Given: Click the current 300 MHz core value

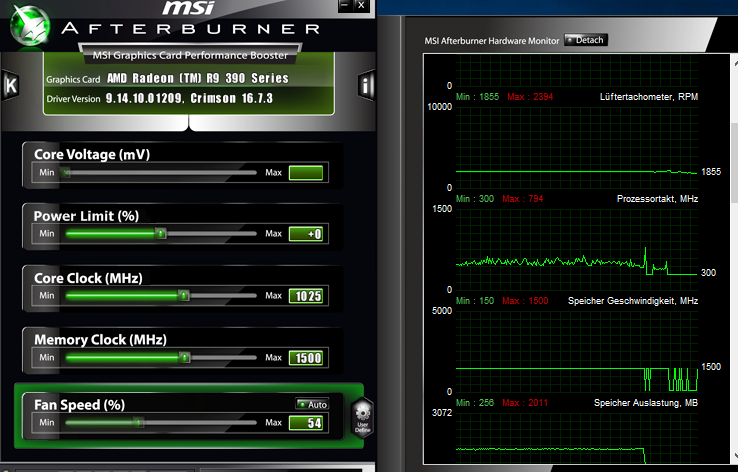Looking at the screenshot, I should point(708,273).
